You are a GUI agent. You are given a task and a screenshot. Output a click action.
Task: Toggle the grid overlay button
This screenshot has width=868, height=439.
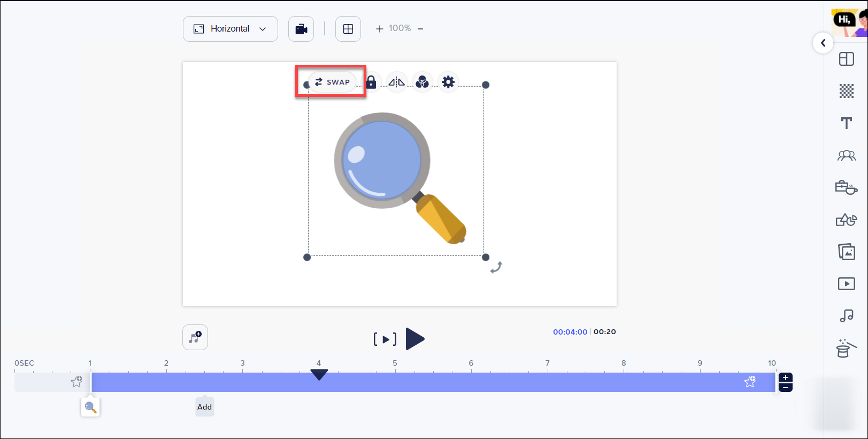click(x=348, y=29)
